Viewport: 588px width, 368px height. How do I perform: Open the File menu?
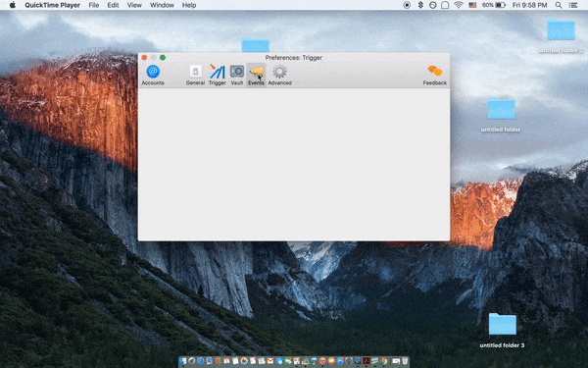[94, 5]
